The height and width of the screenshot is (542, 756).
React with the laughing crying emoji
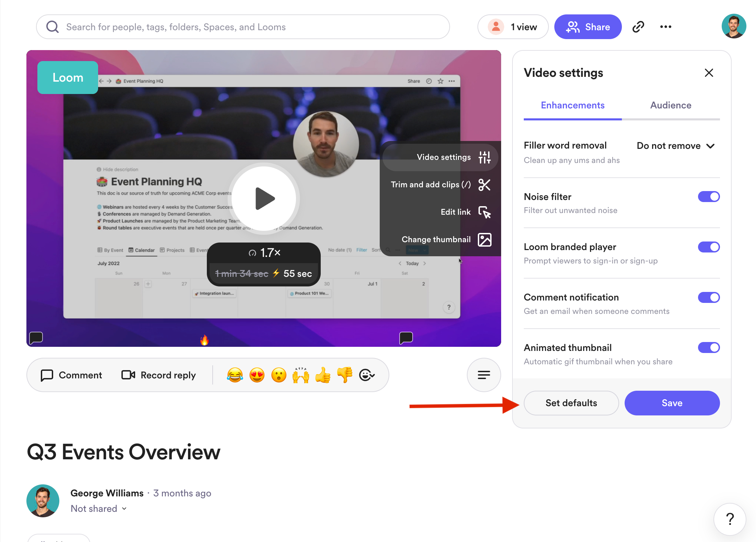coord(235,375)
